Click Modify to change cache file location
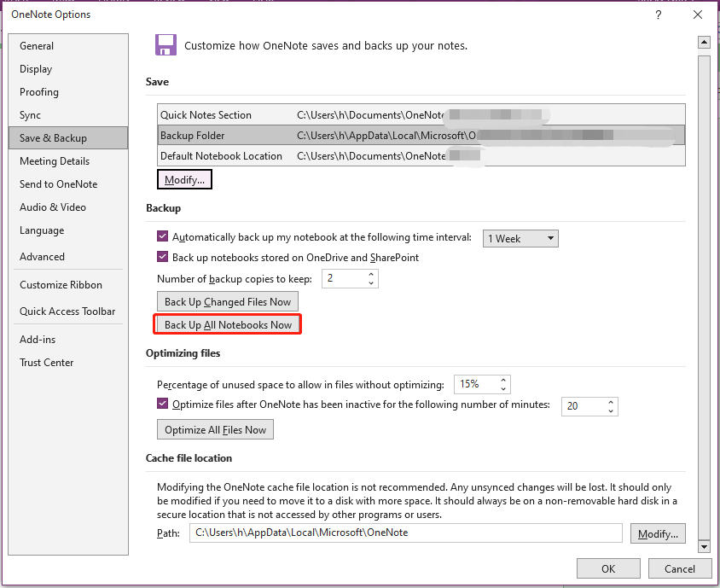 point(658,533)
